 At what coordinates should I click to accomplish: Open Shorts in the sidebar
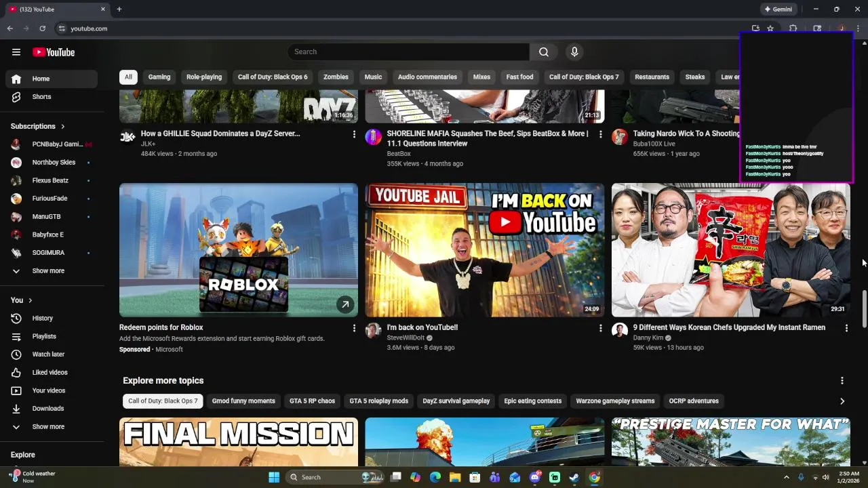(52, 97)
